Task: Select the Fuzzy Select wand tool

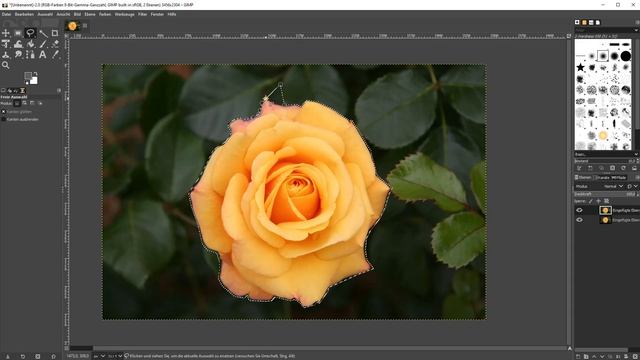Action: pos(43,33)
